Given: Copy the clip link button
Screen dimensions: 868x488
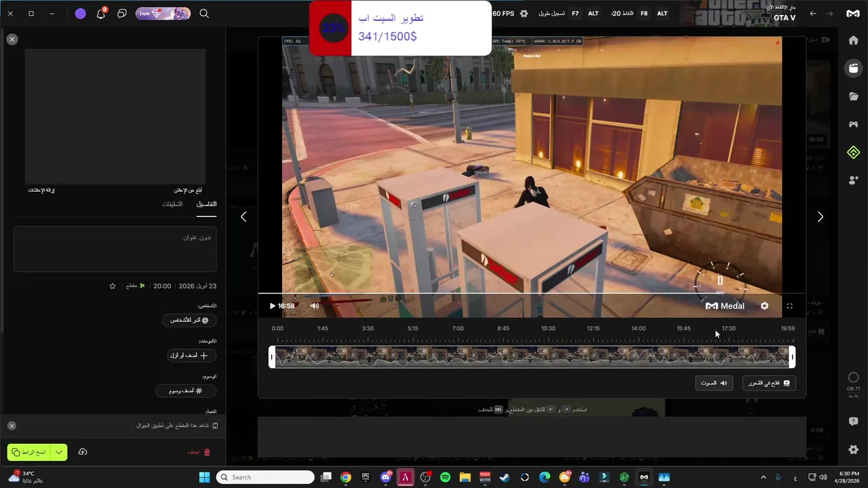Looking at the screenshot, I should point(29,452).
